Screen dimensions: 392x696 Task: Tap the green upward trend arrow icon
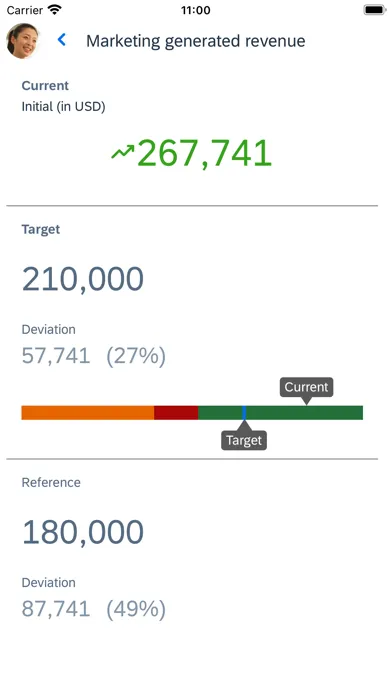(123, 153)
